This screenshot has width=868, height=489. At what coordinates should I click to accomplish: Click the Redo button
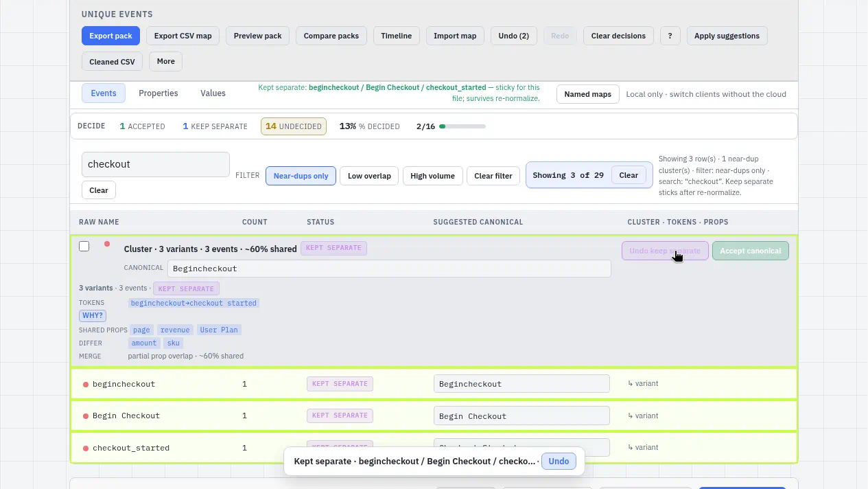pos(560,36)
